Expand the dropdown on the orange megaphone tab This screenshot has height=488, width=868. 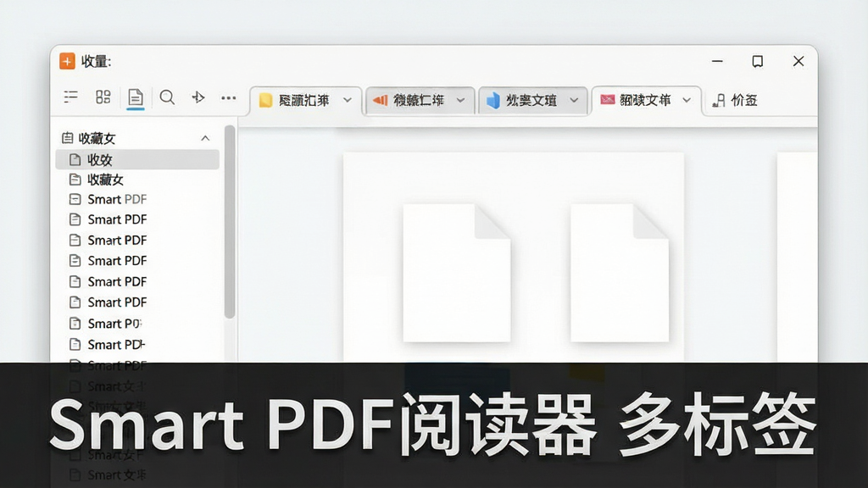coord(460,100)
